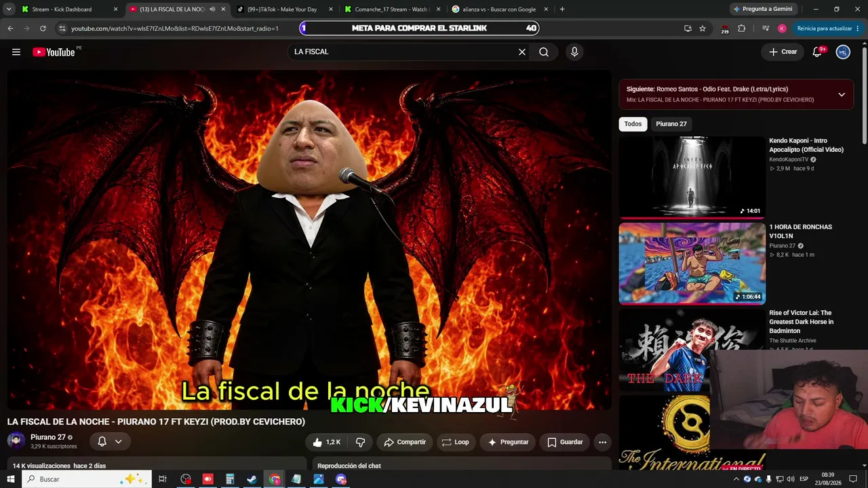
Task: Save the video with Guardar
Action: click(x=565, y=442)
